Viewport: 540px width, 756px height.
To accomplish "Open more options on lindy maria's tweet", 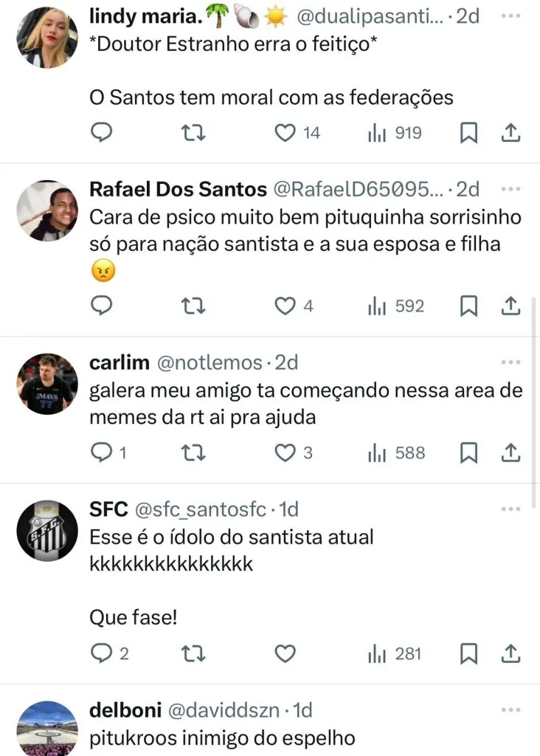I will click(x=510, y=16).
